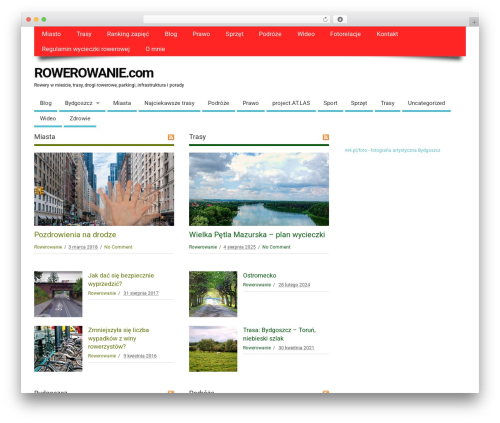Open the parked bicycles thumbnail
Screen dimensions: 500x423
(x=58, y=349)
